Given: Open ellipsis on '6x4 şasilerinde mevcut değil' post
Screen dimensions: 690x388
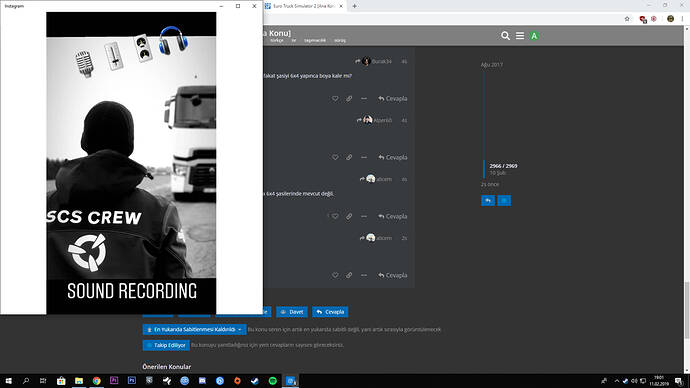Looking at the screenshot, I should click(363, 216).
